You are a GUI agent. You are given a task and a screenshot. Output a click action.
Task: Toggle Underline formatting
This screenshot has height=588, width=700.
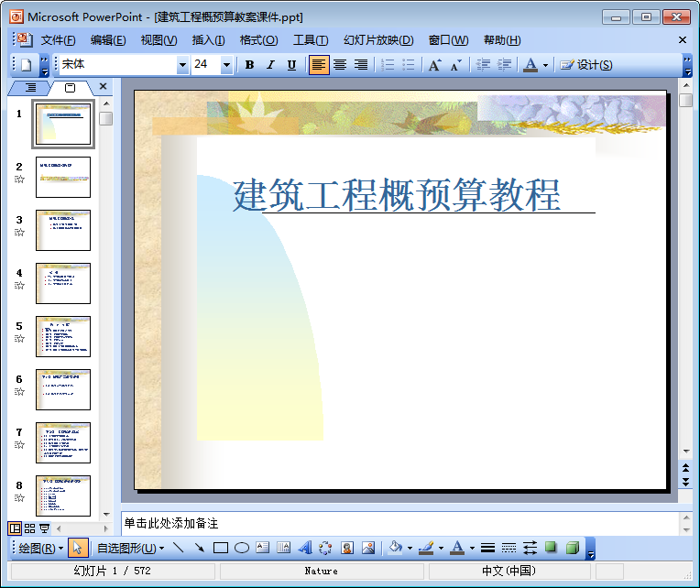(291, 65)
